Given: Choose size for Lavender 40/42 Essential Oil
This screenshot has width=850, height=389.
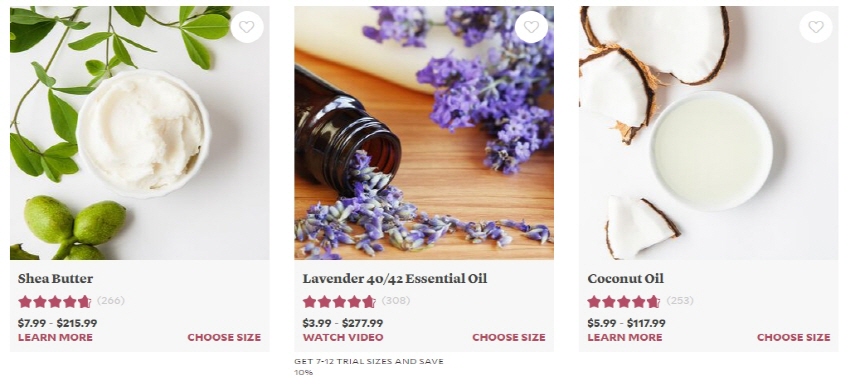Looking at the screenshot, I should (x=508, y=337).
